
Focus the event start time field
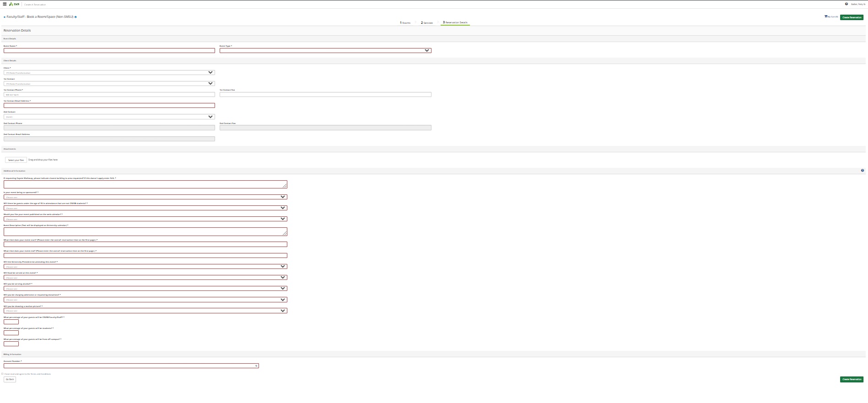pos(146,244)
